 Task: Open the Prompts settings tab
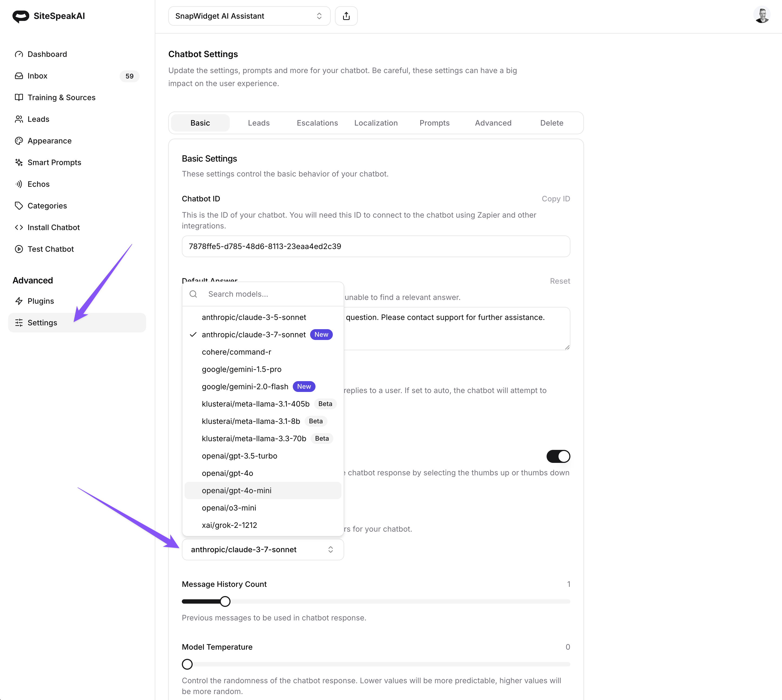(435, 123)
